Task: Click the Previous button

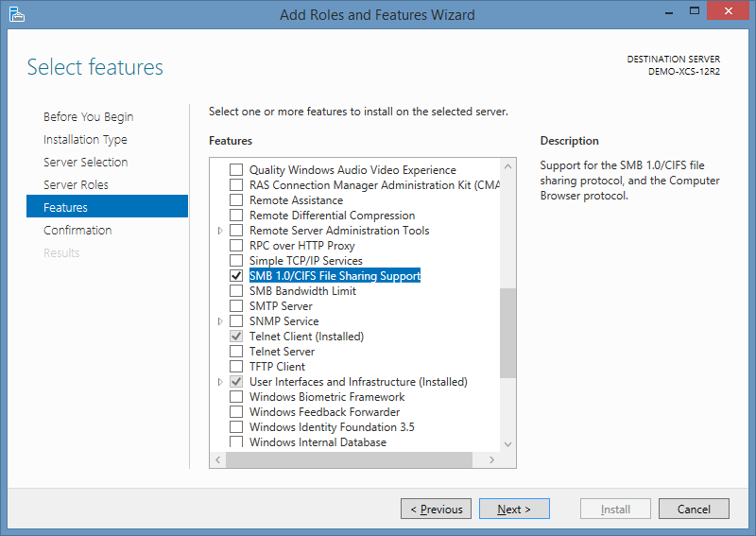Action: pos(436,509)
